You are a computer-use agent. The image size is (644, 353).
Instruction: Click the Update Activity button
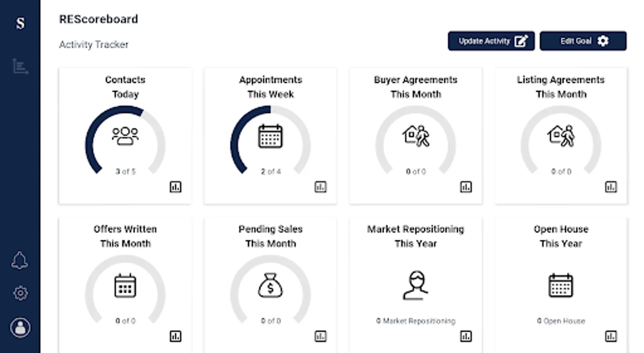pyautogui.click(x=491, y=41)
